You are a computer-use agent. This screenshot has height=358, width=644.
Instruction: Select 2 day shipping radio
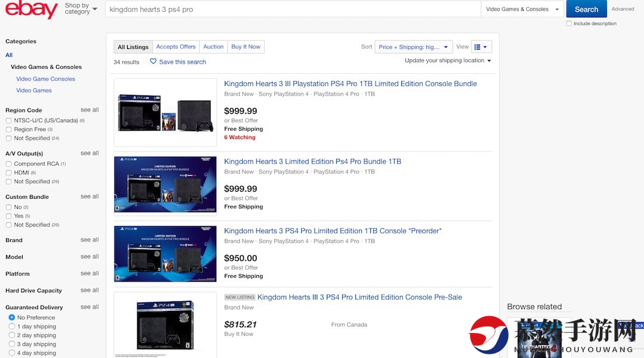[x=11, y=335]
